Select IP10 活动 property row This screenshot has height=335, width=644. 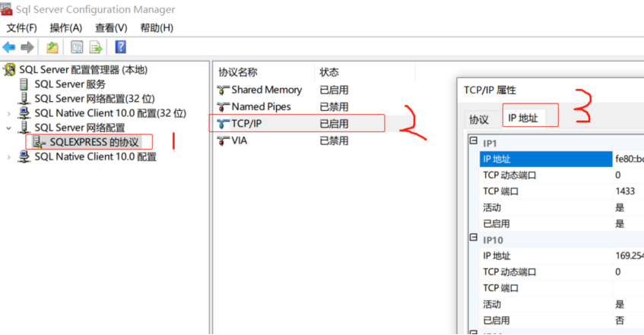[x=562, y=304]
